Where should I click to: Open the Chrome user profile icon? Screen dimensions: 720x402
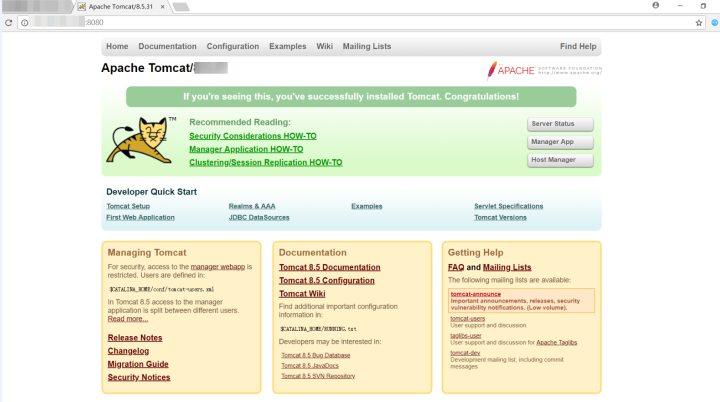pos(656,6)
